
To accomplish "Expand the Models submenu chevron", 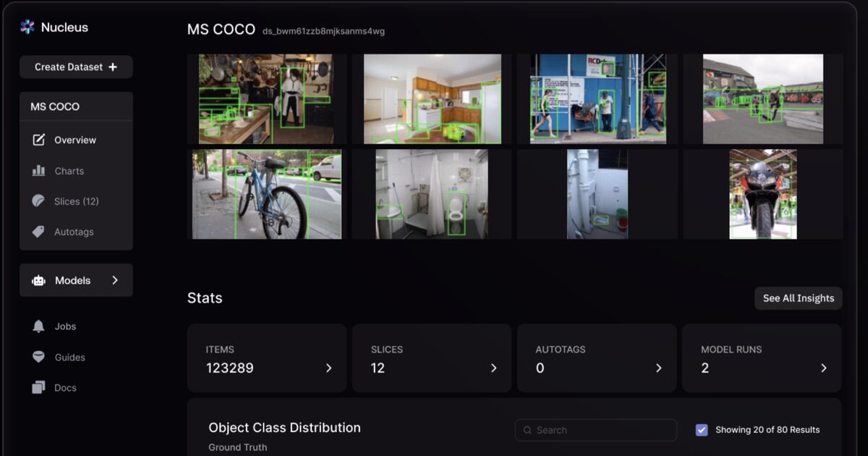I will pos(115,280).
